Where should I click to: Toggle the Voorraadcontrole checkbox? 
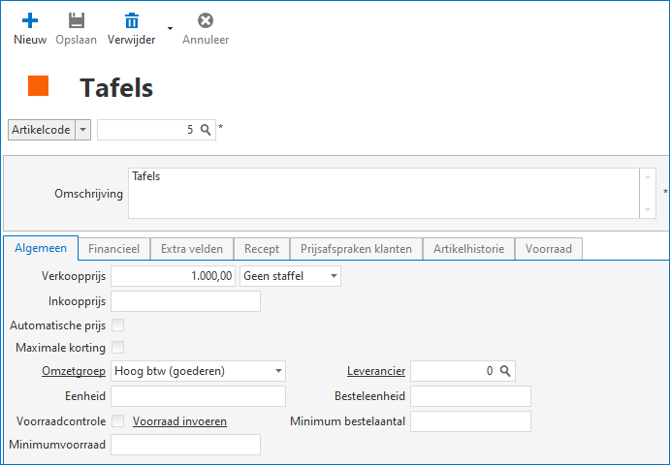pos(118,421)
